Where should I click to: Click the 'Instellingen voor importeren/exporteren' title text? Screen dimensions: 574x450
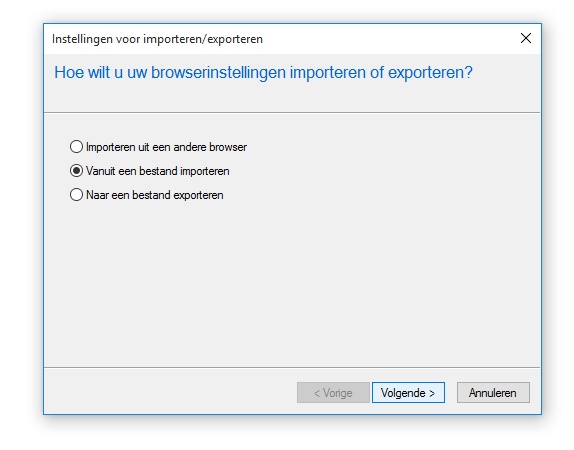click(x=157, y=39)
